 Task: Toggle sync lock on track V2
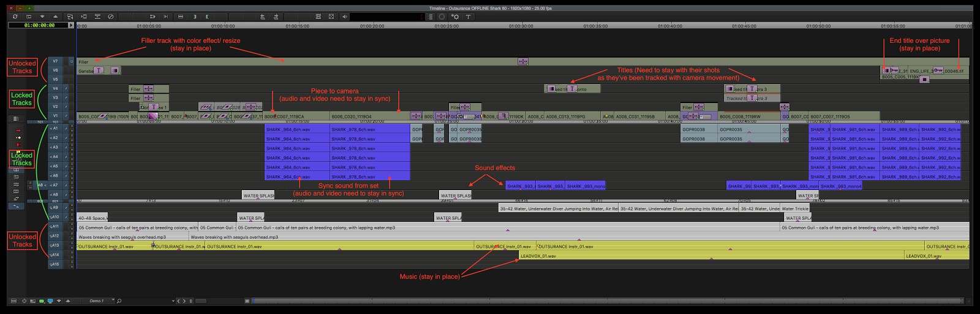coord(66,107)
